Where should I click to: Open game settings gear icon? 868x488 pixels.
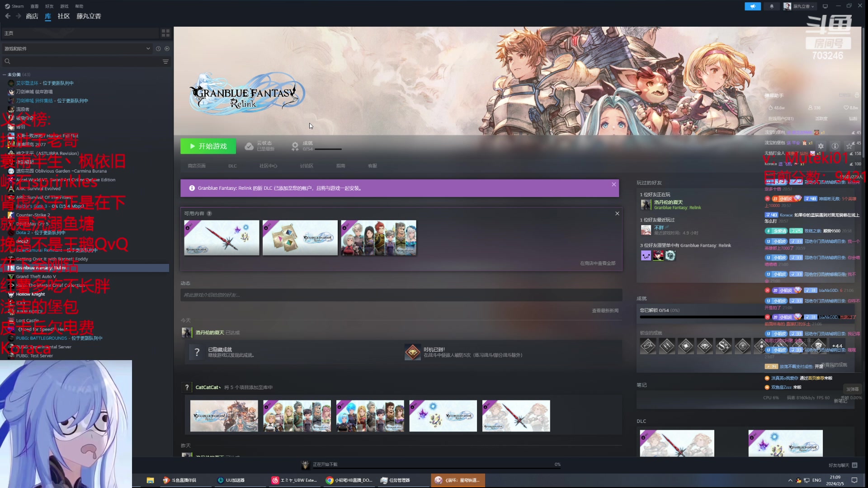tap(821, 146)
